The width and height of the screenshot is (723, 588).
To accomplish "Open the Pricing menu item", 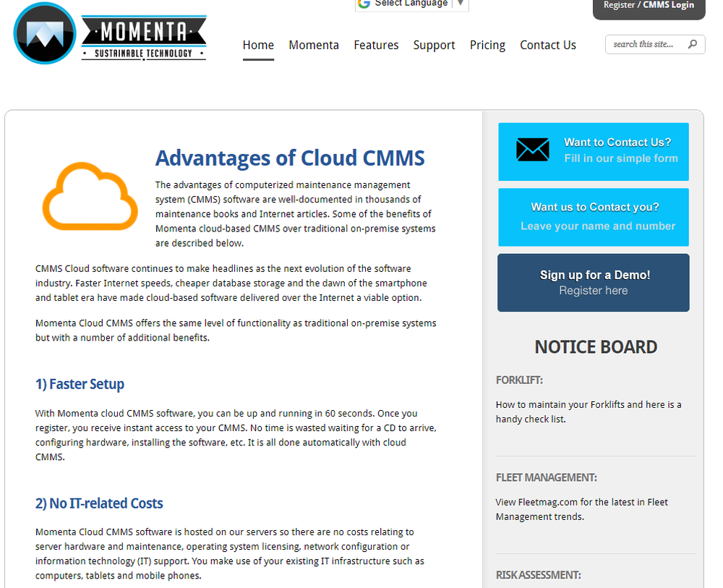I will coord(487,45).
